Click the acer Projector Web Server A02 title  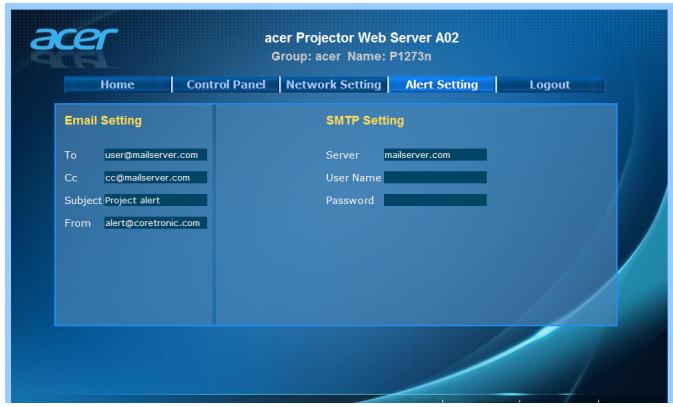pos(361,38)
